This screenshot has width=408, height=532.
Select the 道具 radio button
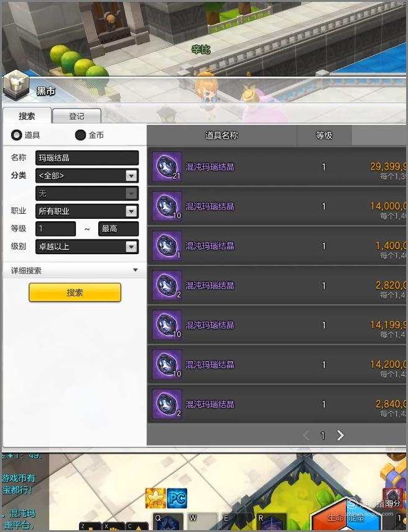[16, 135]
